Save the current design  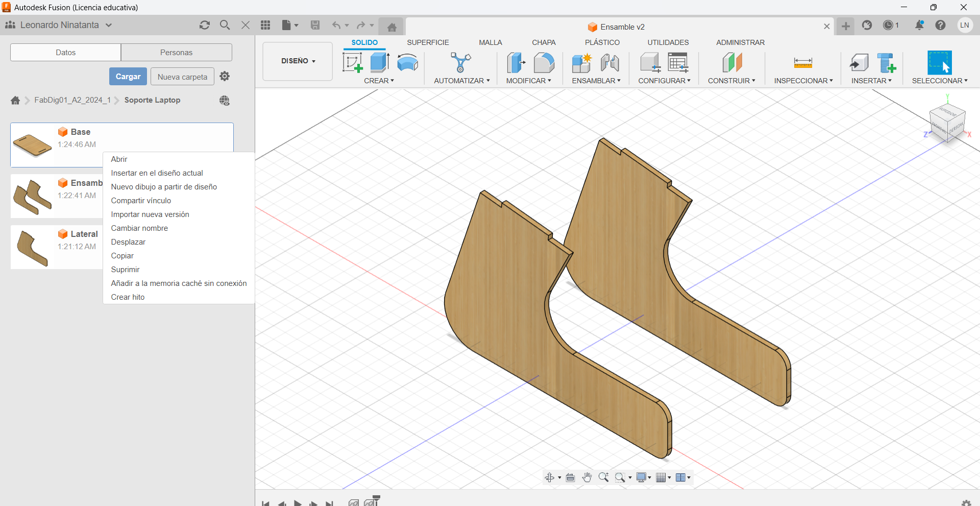[315, 25]
